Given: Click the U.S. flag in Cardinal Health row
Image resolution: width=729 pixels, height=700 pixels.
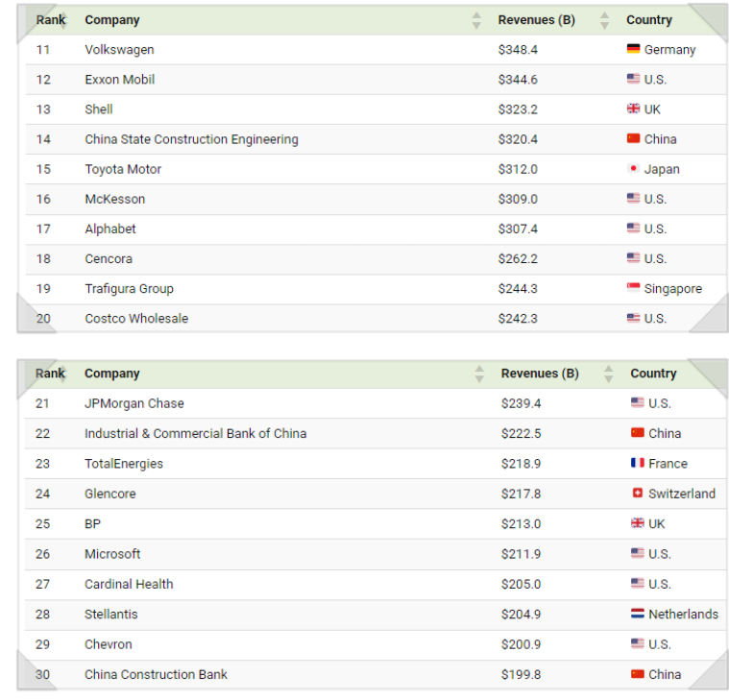Looking at the screenshot, I should point(638,583).
